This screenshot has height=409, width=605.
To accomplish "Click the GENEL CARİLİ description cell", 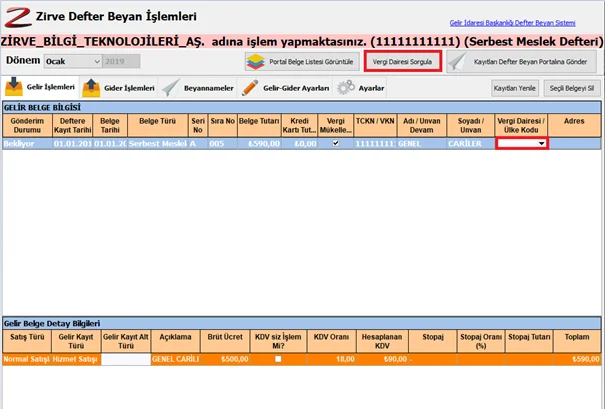I will click(176, 359).
